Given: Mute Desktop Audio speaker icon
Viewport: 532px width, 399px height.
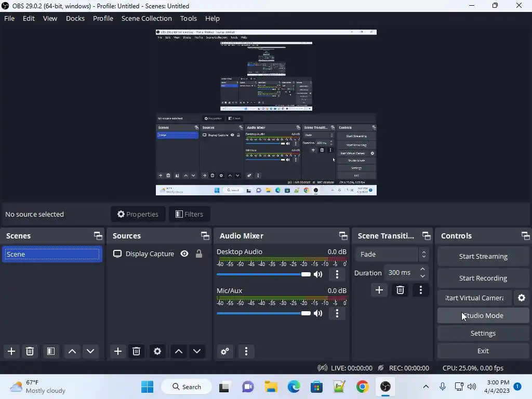Looking at the screenshot, I should (318, 274).
